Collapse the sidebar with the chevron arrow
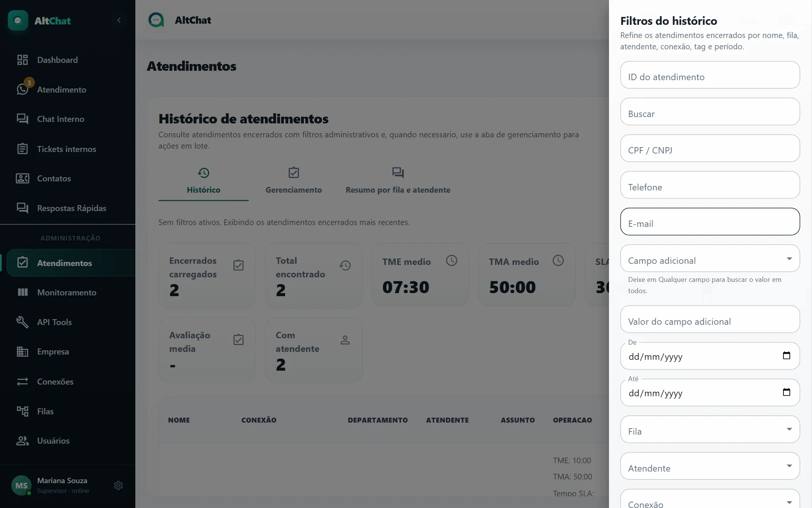812x508 pixels. click(x=119, y=20)
